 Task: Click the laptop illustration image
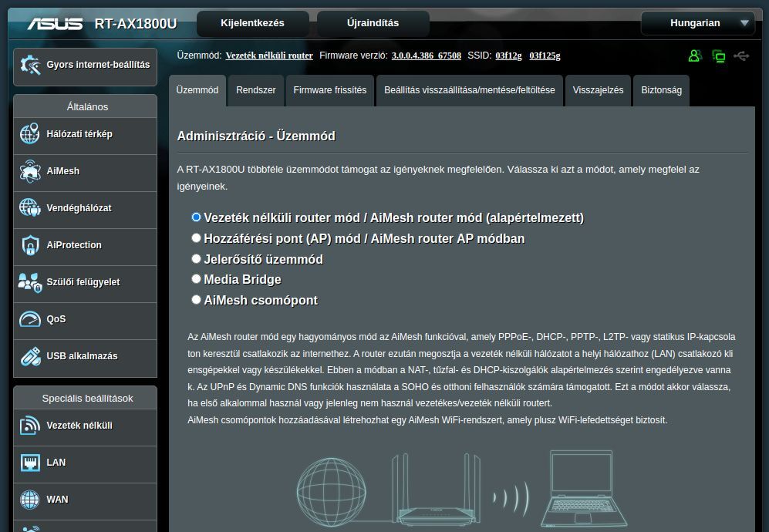coord(584,489)
